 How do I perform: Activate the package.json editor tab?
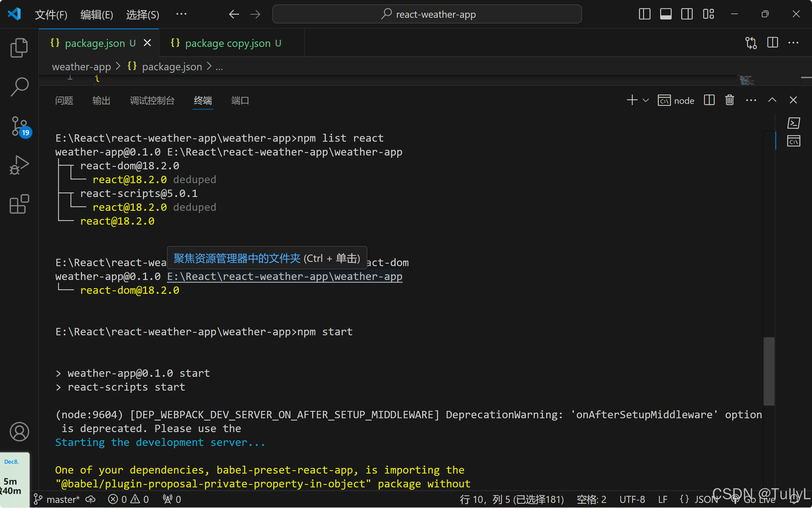tap(99, 43)
